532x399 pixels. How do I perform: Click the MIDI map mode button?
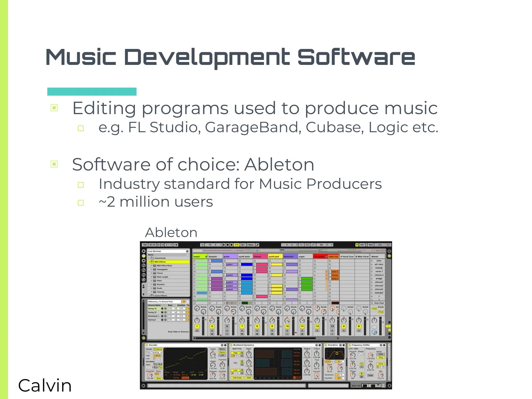(x=371, y=245)
